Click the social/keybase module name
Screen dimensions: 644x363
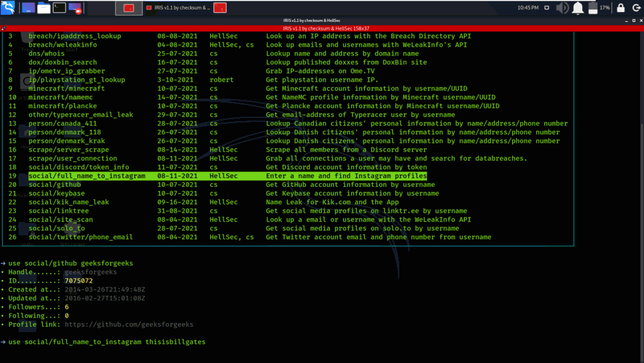57,193
